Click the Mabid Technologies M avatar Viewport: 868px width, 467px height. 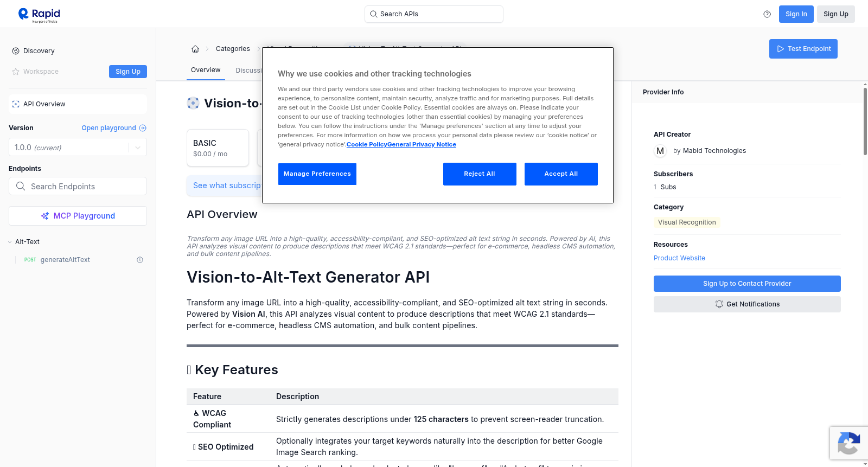pos(660,151)
